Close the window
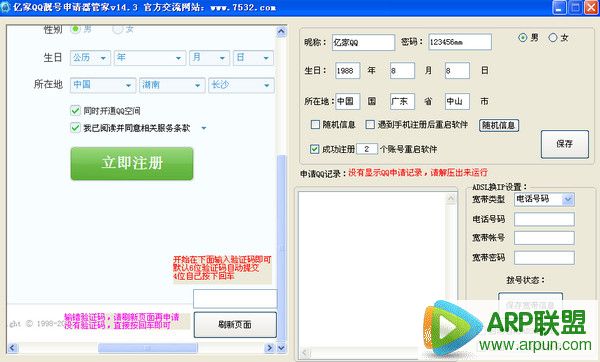This screenshot has width=600, height=362. (x=591, y=7)
